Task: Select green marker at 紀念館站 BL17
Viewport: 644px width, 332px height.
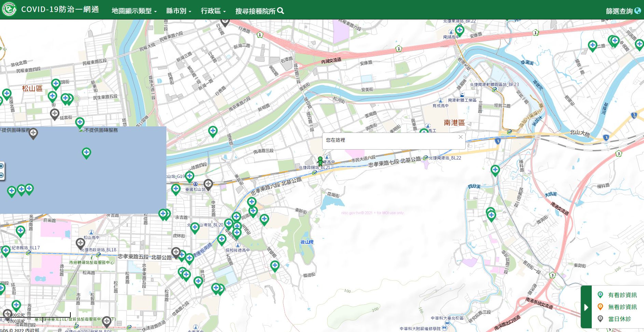Action: 5,251
